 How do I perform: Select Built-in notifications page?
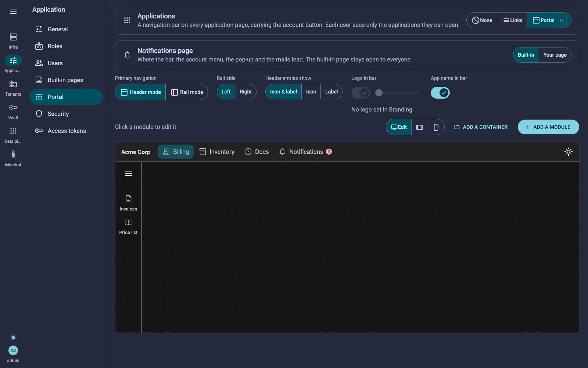click(x=526, y=55)
